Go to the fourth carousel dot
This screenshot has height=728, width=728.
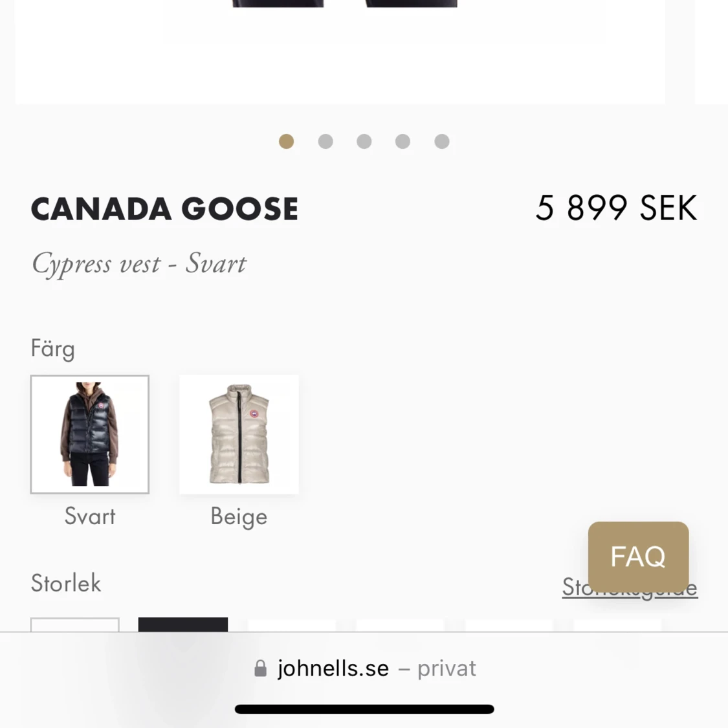tap(403, 141)
